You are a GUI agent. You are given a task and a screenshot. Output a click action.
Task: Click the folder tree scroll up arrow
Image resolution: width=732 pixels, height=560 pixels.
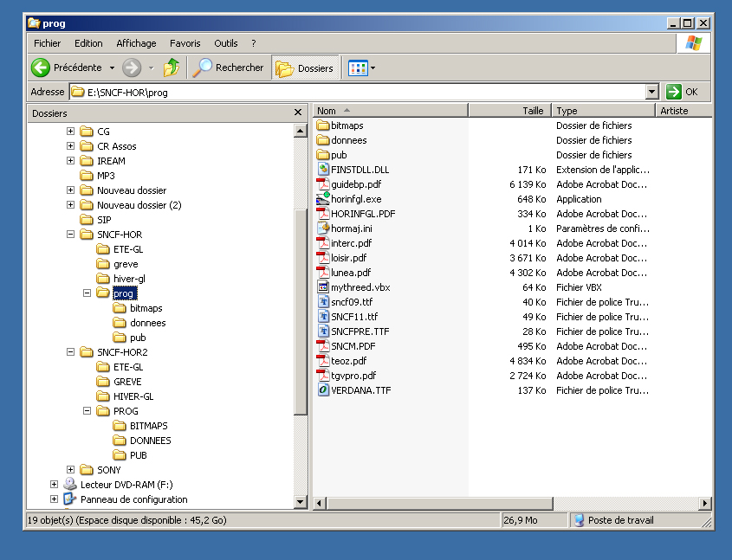[x=301, y=131]
